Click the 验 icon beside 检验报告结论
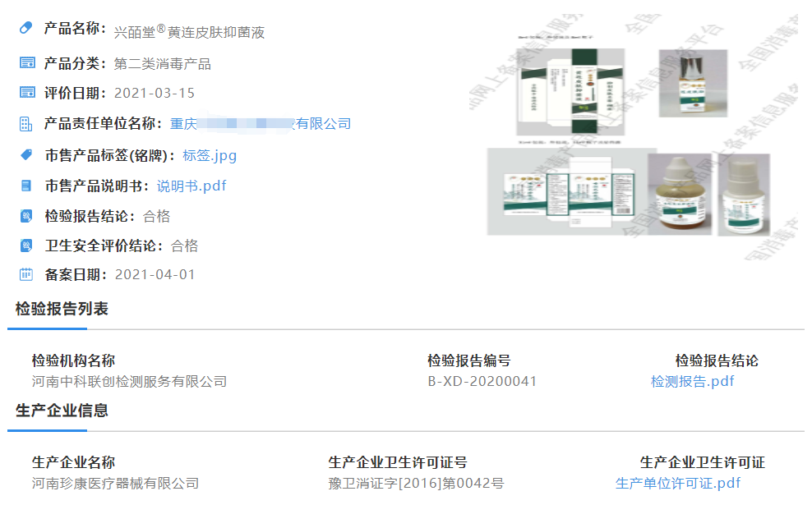Viewport: 812px width, 505px height. 26,216
